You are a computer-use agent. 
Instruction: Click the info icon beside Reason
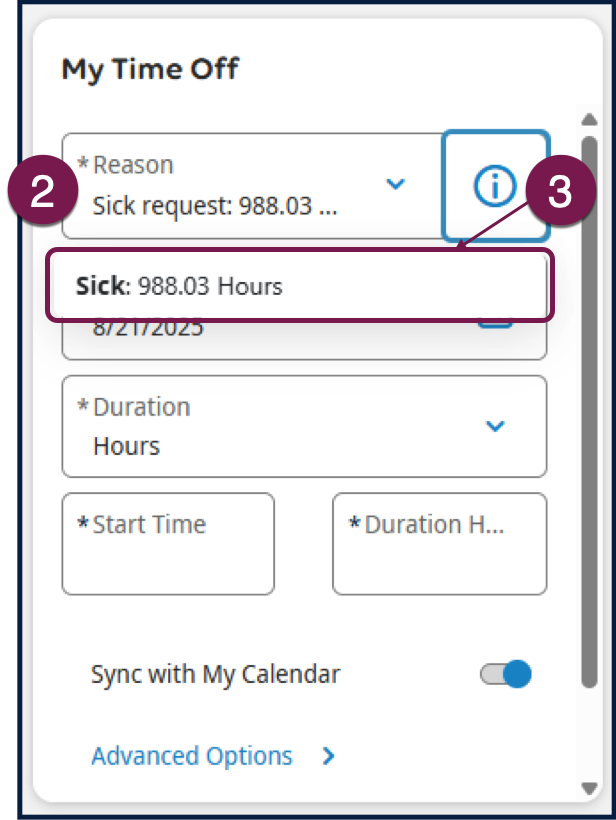pyautogui.click(x=495, y=185)
